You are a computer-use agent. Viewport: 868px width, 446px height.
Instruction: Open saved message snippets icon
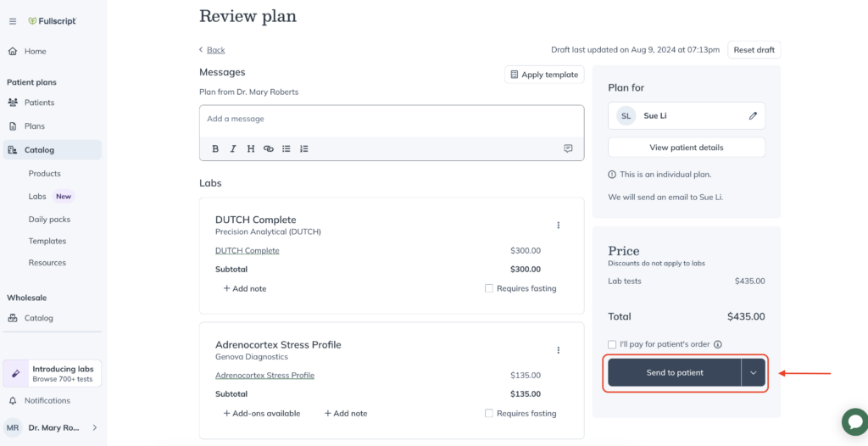568,148
